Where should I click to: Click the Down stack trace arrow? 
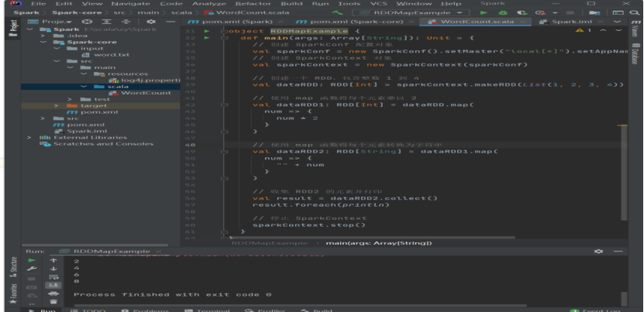click(53, 269)
